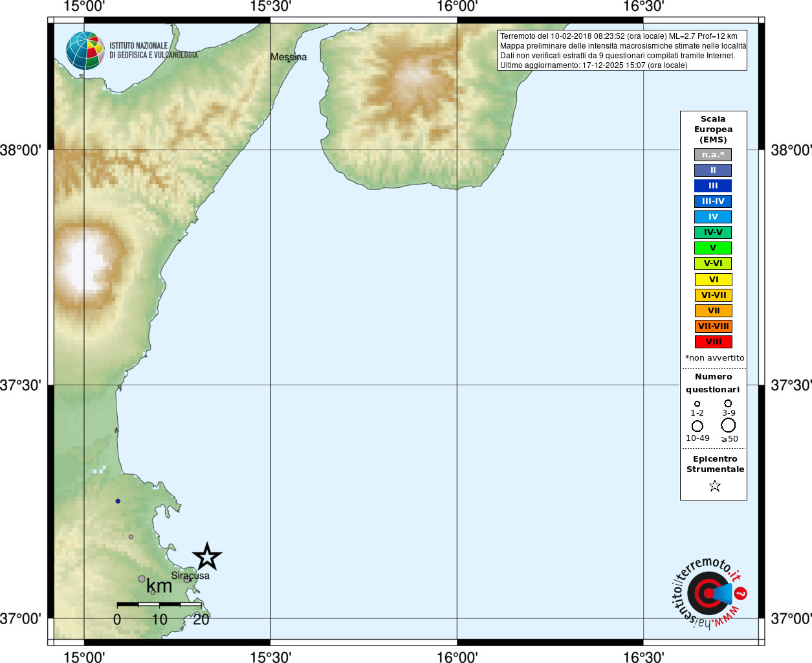Select the intensity II legend swatch
The height and width of the screenshot is (663, 812).
point(713,170)
